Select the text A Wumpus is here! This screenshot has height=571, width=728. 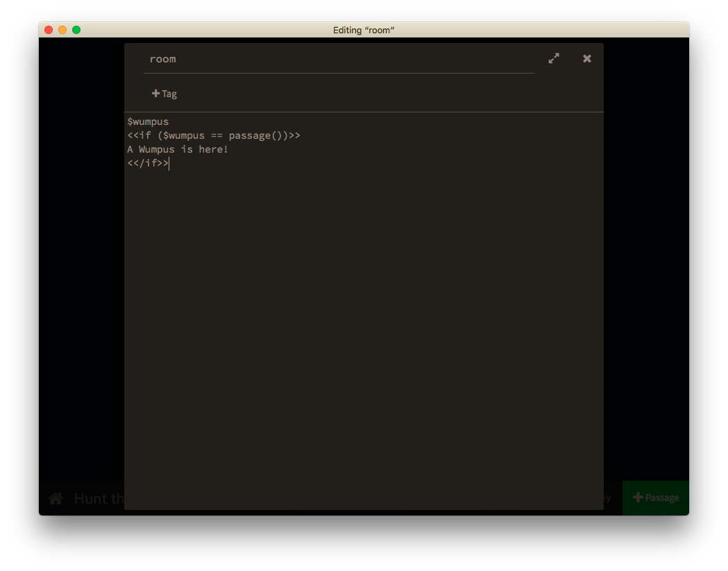177,149
